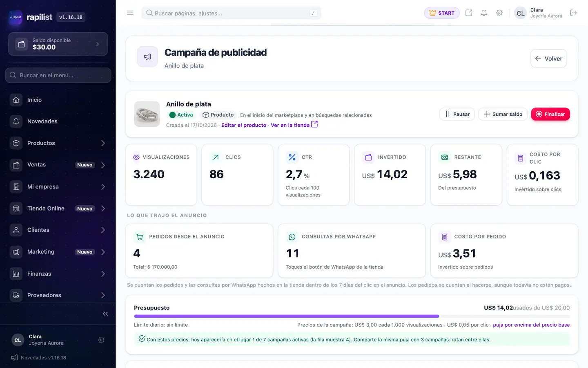Open the Saldo disponible $30.00 card

click(x=58, y=44)
